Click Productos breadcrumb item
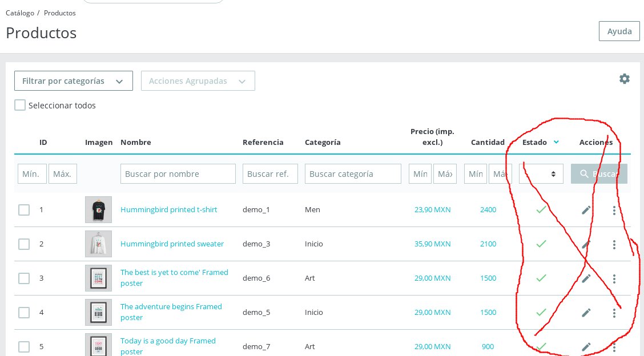The width and height of the screenshot is (644, 356). point(60,13)
